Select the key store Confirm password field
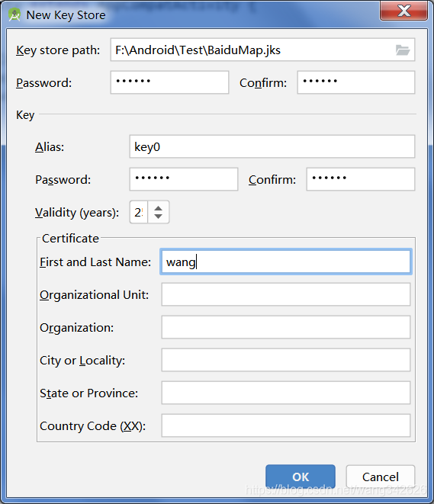The image size is (434, 504). point(356,82)
